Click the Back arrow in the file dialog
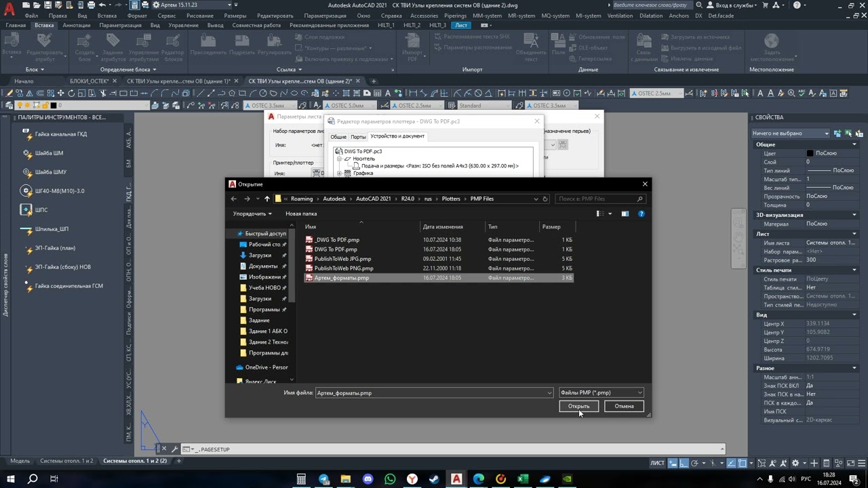This screenshot has height=488, width=868. tap(234, 199)
